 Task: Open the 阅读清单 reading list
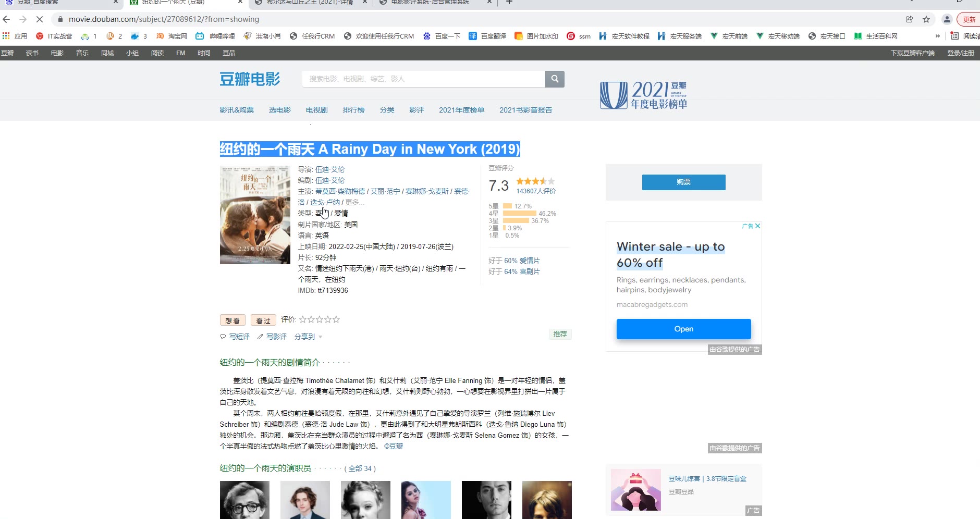pos(965,36)
